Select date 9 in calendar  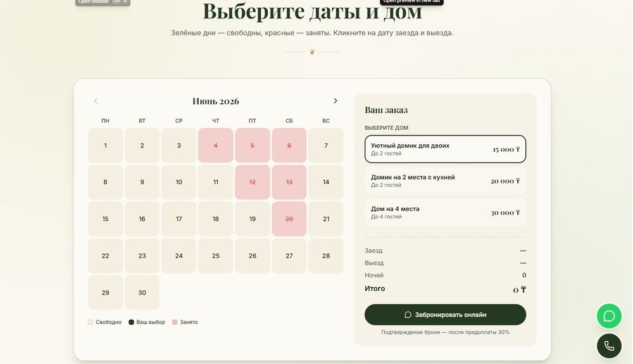pyautogui.click(x=142, y=182)
